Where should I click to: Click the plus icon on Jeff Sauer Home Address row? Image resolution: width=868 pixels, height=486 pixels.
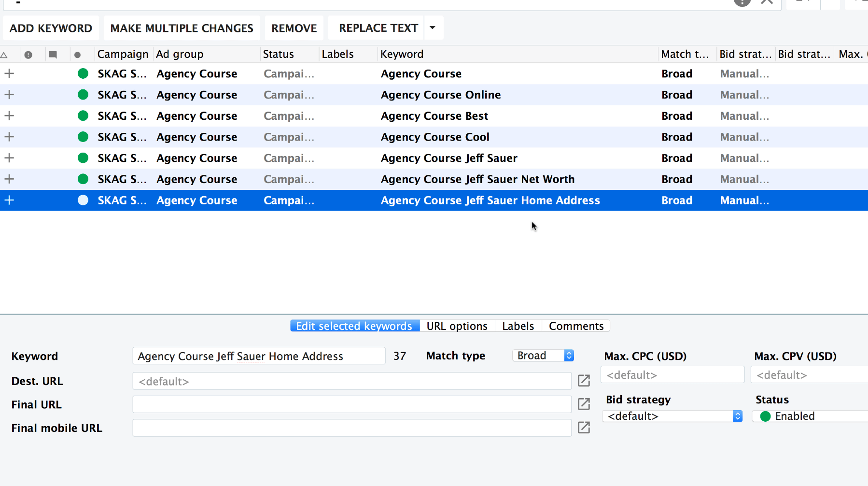point(9,200)
